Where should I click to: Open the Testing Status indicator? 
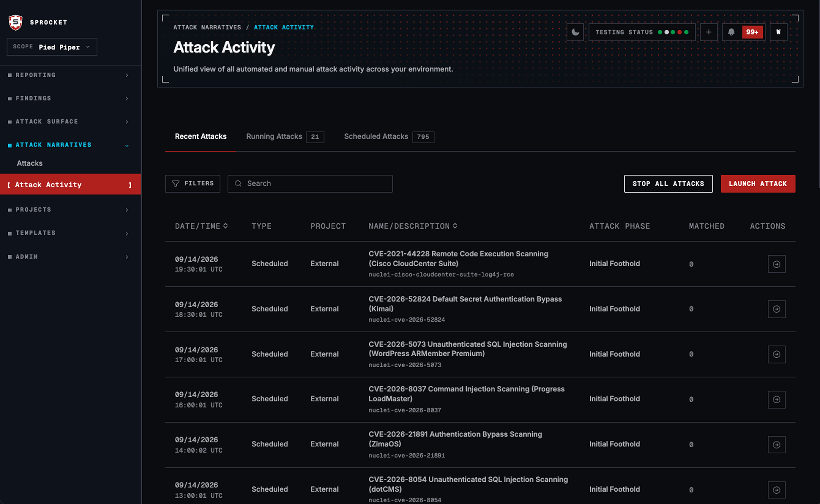point(642,32)
